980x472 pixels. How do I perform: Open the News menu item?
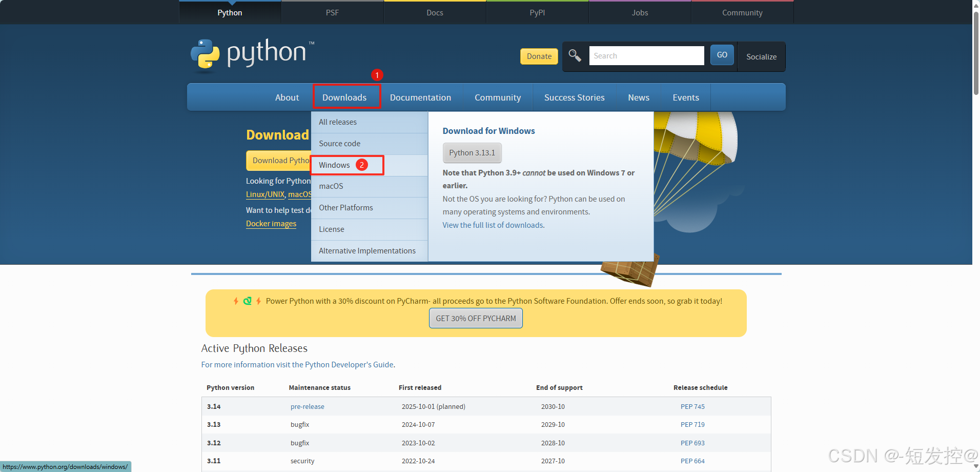click(638, 97)
